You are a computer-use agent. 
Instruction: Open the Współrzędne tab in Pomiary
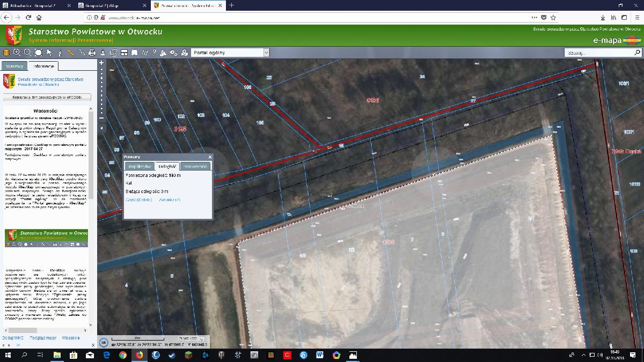(x=138, y=166)
